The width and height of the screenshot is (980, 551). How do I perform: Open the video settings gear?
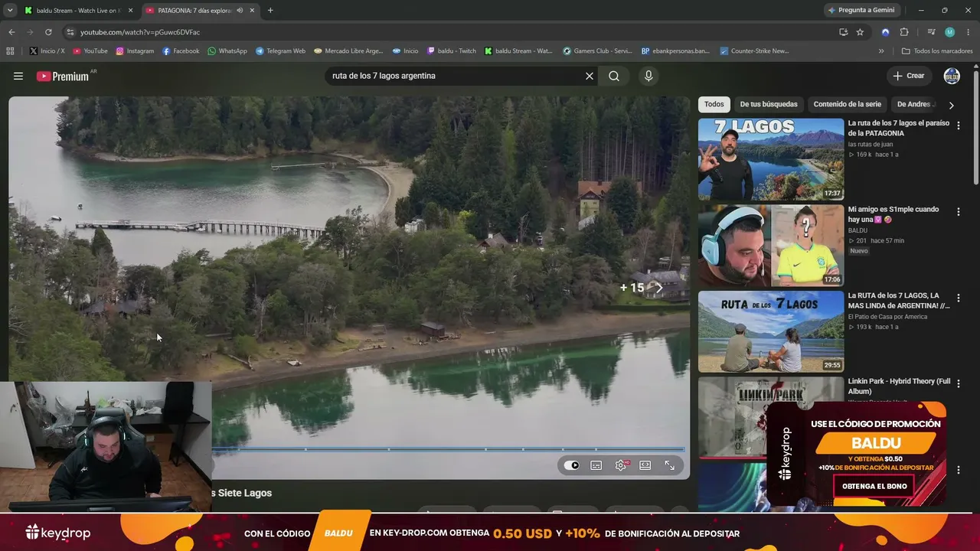pos(621,465)
